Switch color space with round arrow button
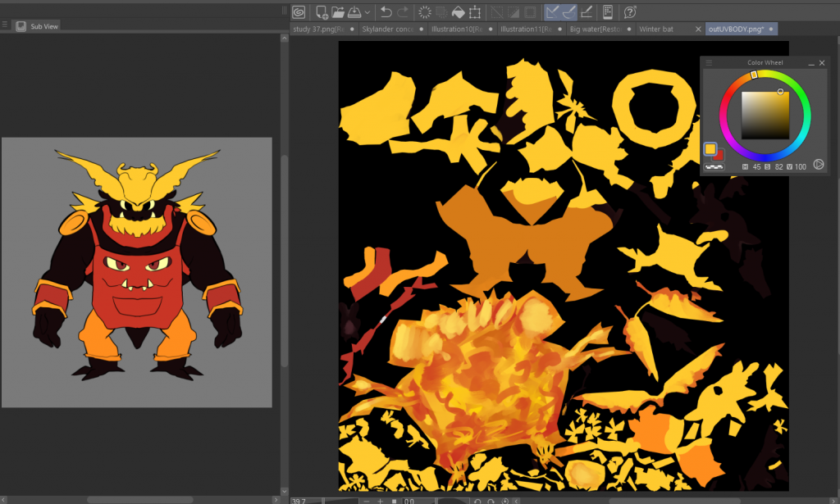This screenshot has width=840, height=504. 819,165
